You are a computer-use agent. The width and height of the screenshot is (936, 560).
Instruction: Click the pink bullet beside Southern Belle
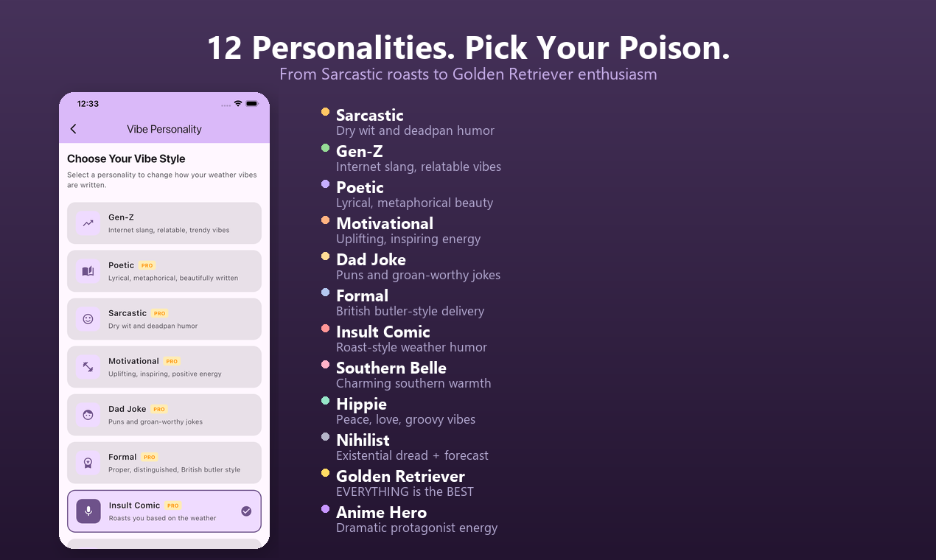point(325,364)
